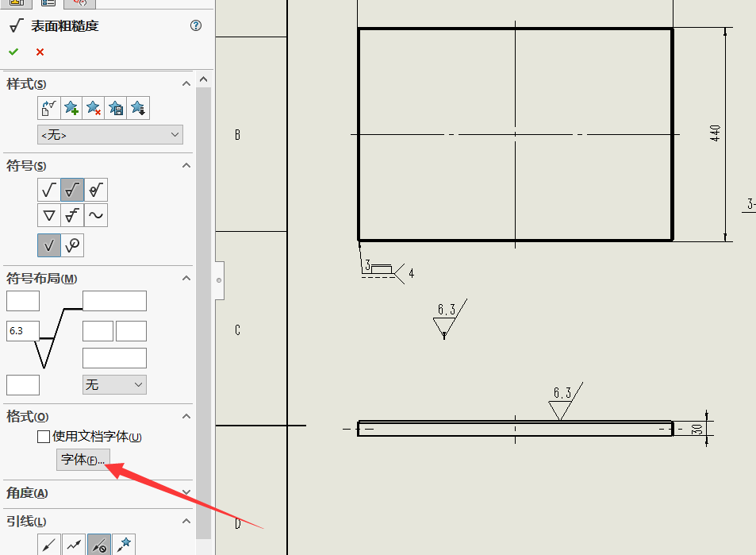
Task: Confirm surface finish with green checkmark
Action: pyautogui.click(x=13, y=52)
